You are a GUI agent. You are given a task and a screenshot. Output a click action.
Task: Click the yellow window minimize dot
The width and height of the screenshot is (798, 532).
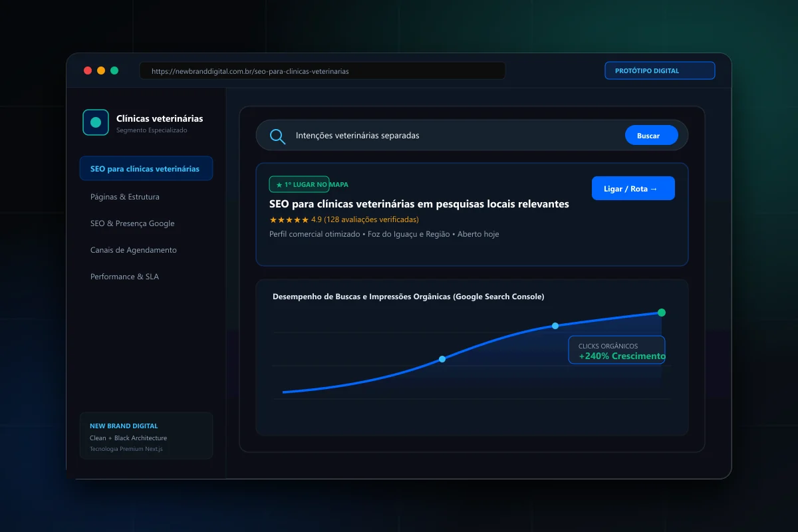tap(101, 70)
